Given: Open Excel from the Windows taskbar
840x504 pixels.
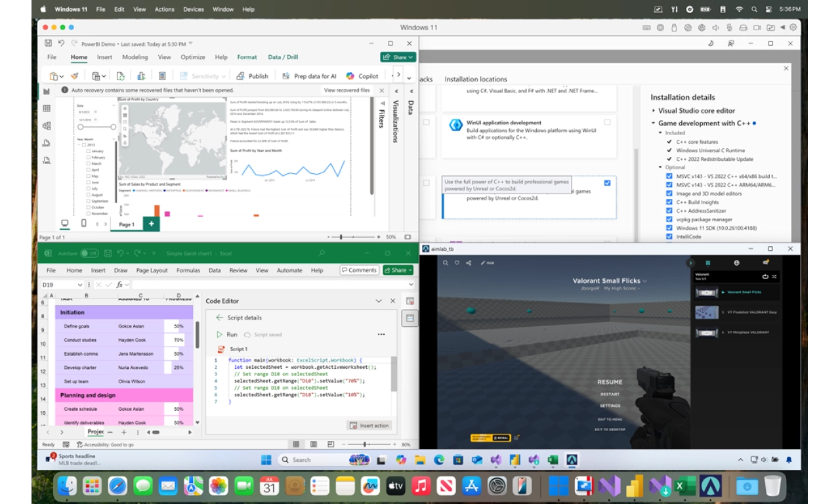Looking at the screenshot, I should click(553, 460).
